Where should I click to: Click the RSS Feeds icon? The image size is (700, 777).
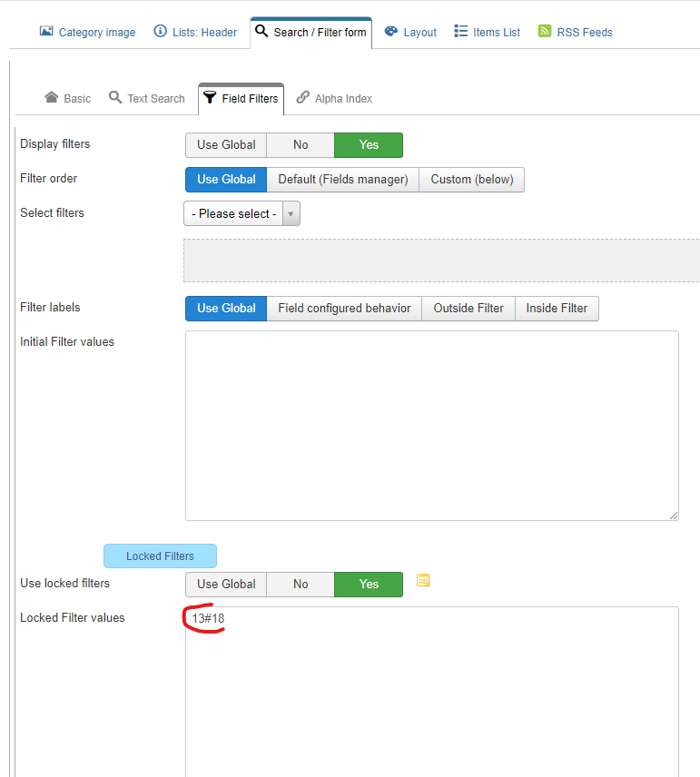point(545,31)
